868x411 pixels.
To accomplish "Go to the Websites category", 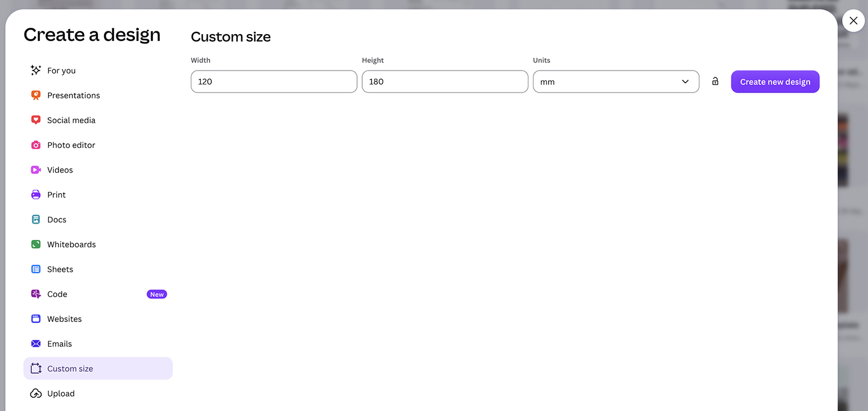I will point(98,319).
